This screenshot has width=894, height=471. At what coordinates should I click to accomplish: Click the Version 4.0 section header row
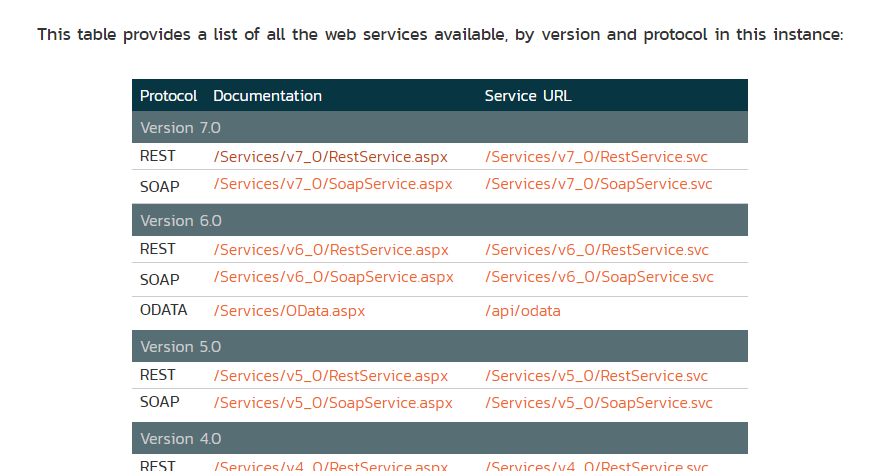point(439,439)
